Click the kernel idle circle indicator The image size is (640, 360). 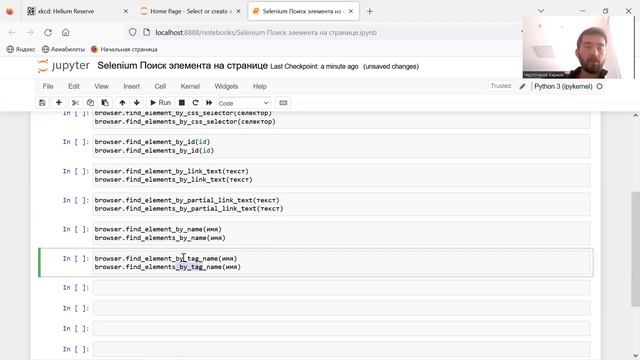pos(600,87)
